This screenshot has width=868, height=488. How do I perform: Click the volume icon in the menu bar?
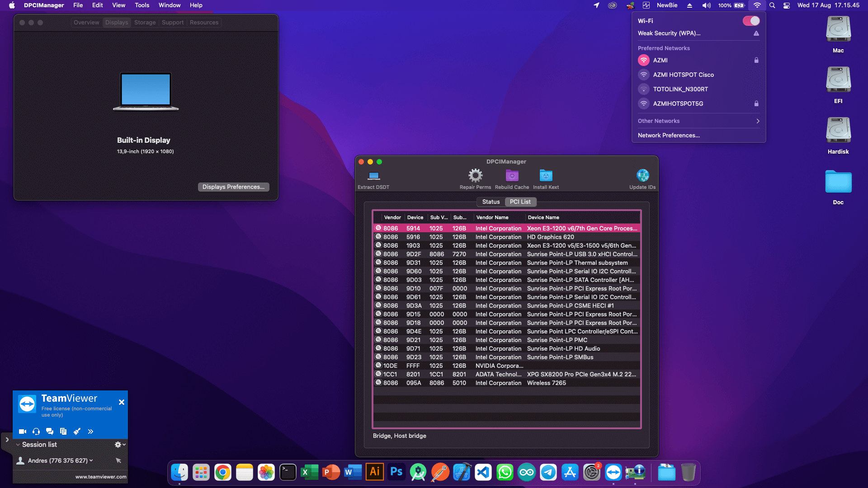(706, 5)
